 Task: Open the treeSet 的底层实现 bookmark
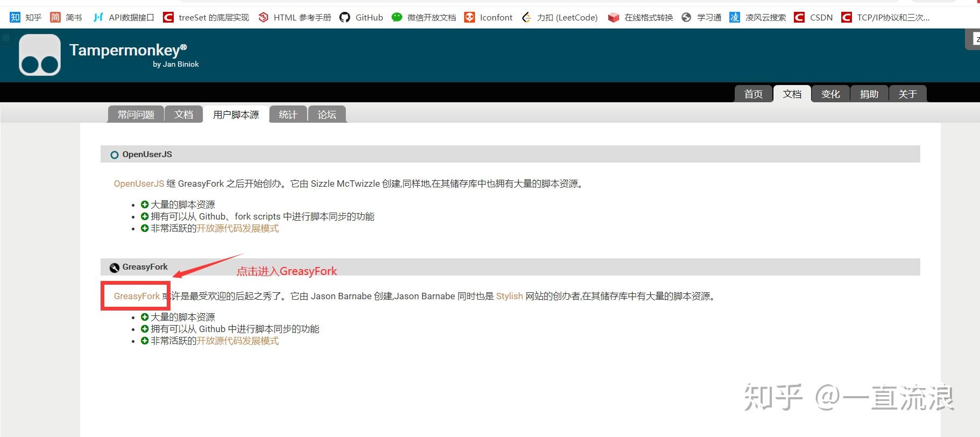(x=206, y=17)
